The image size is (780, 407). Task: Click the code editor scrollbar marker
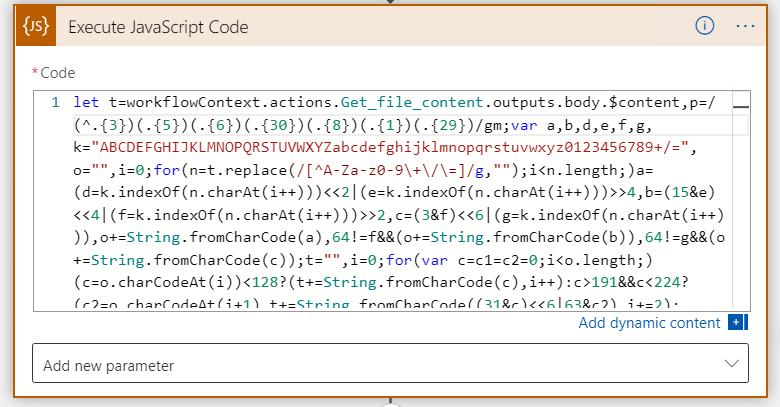click(x=741, y=106)
